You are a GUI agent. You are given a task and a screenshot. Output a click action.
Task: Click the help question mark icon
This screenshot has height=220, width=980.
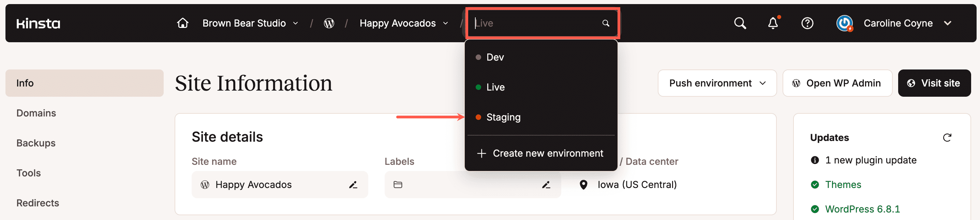(807, 23)
